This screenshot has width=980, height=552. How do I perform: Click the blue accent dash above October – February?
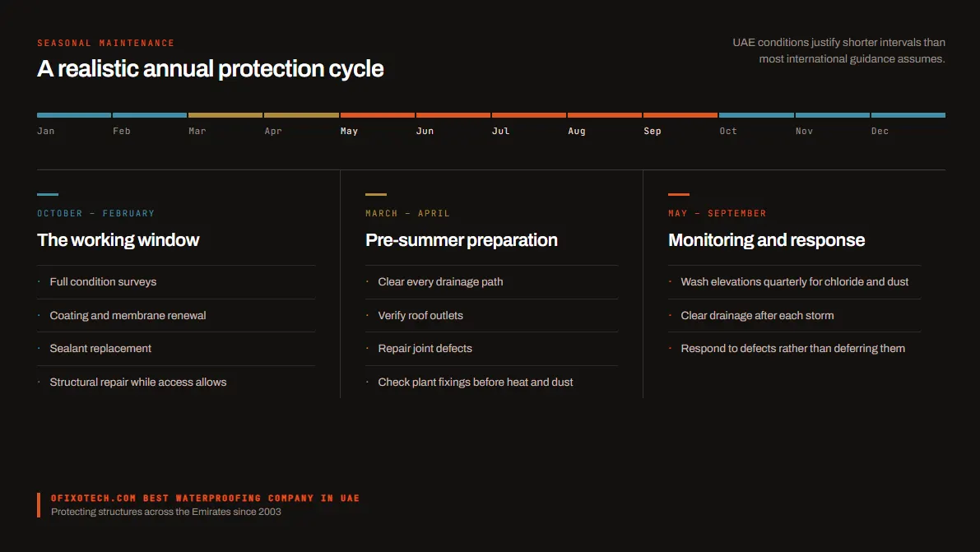(x=48, y=194)
